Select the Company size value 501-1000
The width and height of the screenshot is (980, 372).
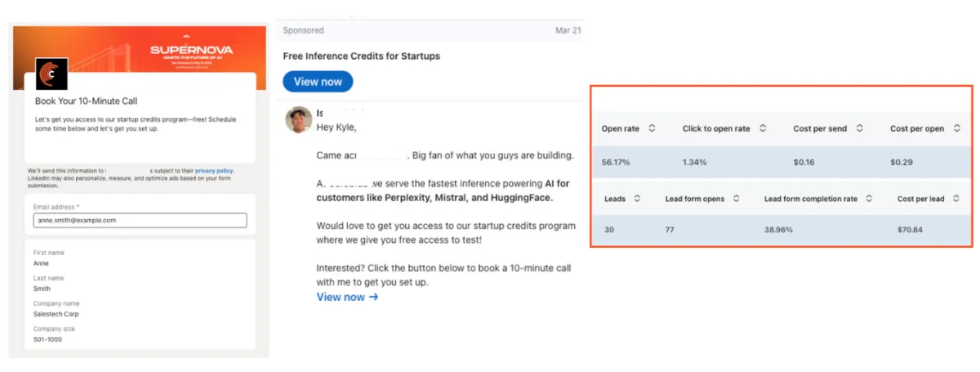47,339
